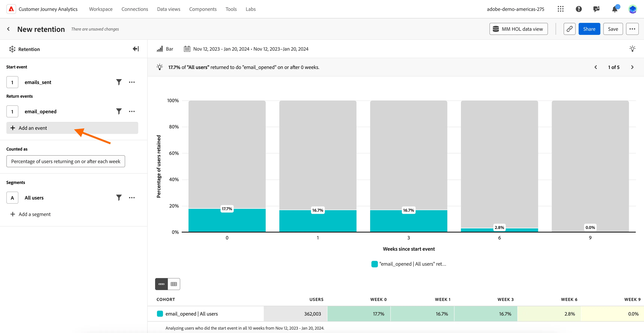The width and height of the screenshot is (644, 333).
Task: Open the Tools menu
Action: coord(231,9)
